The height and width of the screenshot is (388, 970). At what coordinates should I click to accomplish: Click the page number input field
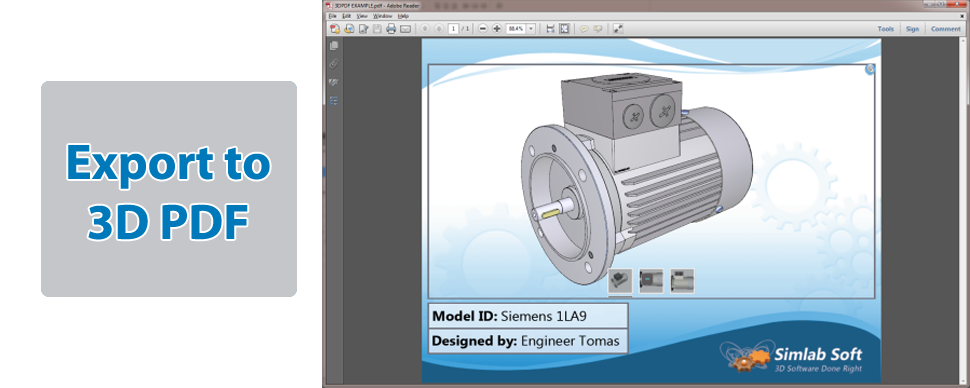pyautogui.click(x=453, y=28)
